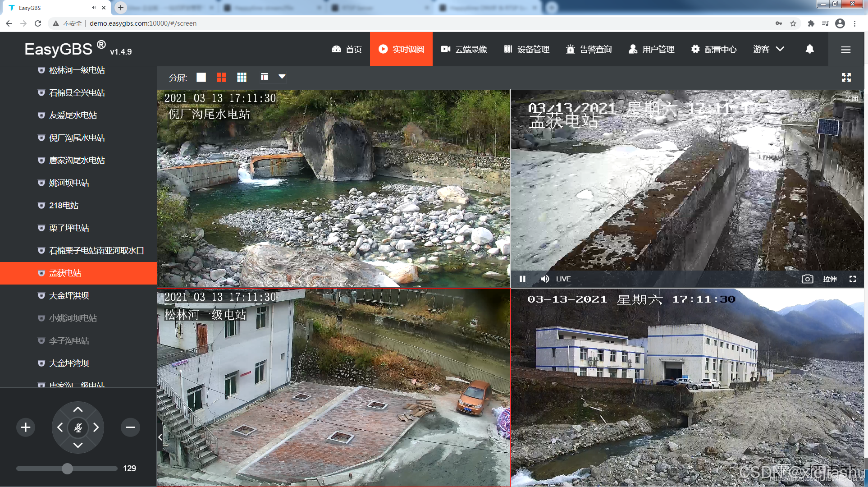Screen dimensions: 868x487
Task: Collapse the left device sidebar
Action: coord(160,437)
